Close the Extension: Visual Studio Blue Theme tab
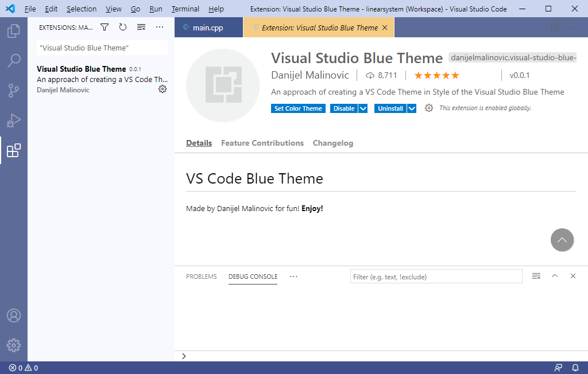This screenshot has height=374, width=588. [385, 28]
